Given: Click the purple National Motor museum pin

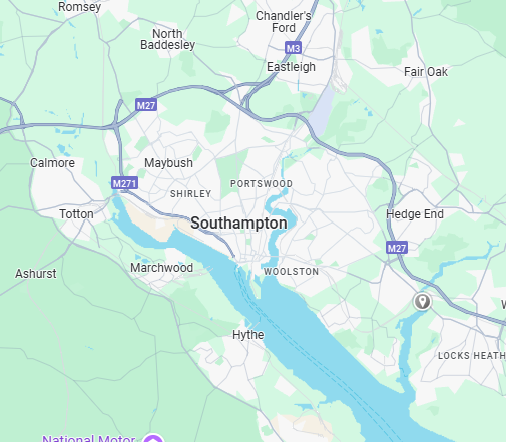Looking at the screenshot, I should [153, 438].
